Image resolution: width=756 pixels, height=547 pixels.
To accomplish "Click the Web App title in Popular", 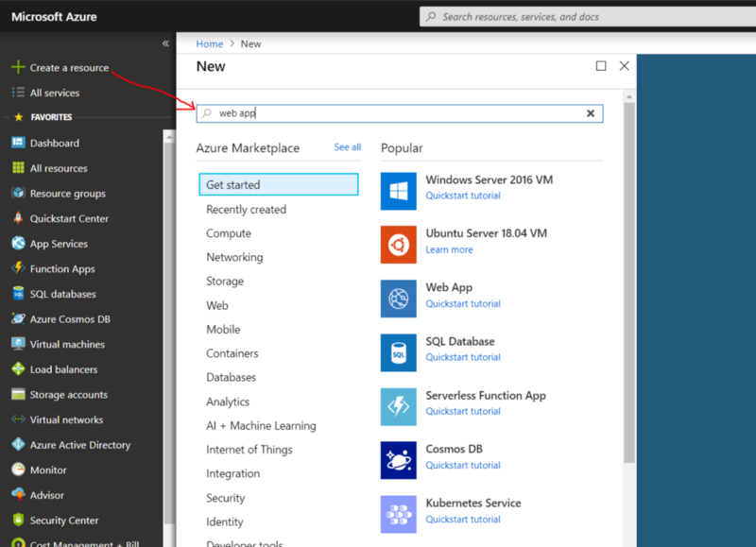I will coord(449,287).
